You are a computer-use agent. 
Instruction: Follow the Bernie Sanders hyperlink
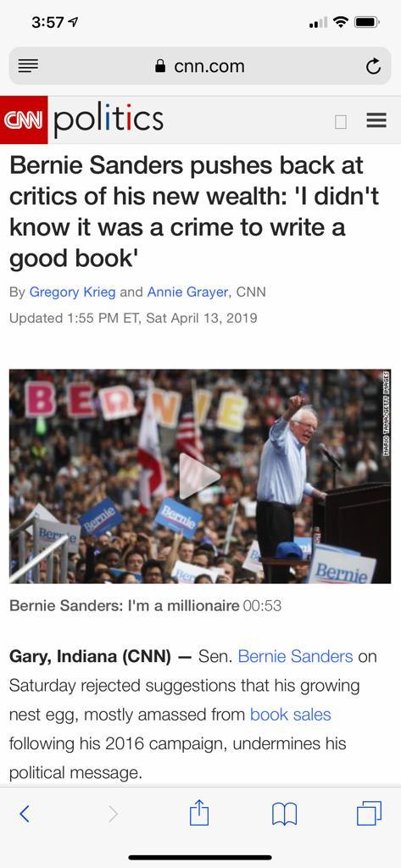coord(295,657)
